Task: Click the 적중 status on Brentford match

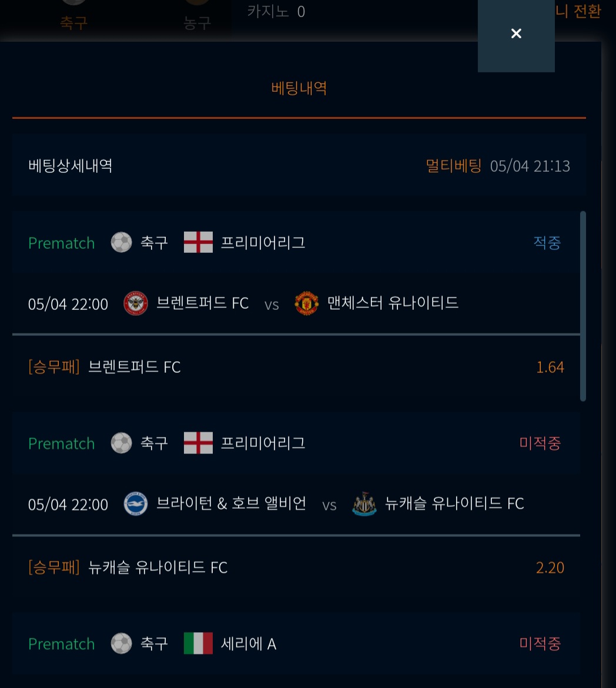Action: point(547,242)
